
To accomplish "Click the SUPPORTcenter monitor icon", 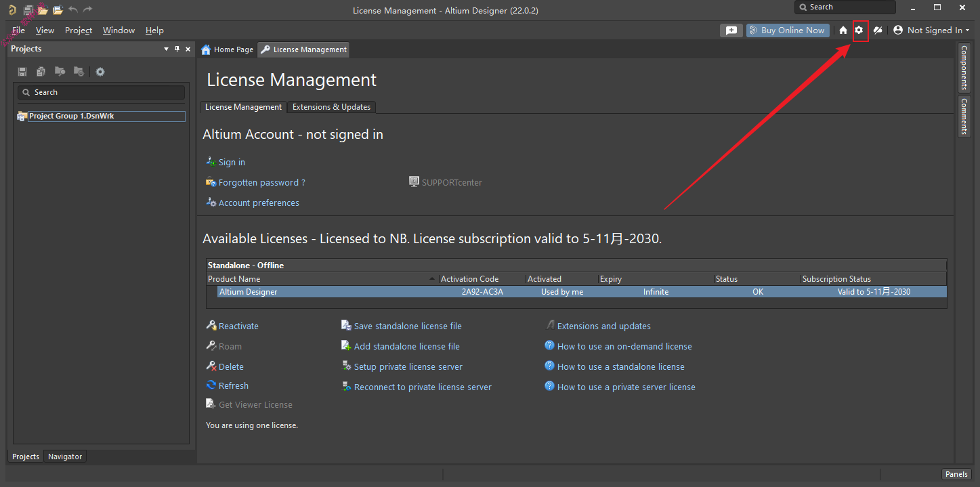I will [414, 182].
